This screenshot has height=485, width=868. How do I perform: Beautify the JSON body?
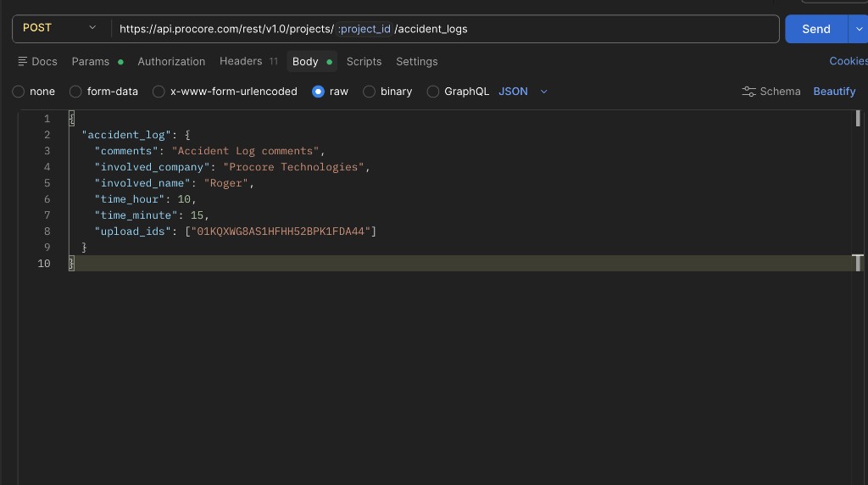coord(834,92)
